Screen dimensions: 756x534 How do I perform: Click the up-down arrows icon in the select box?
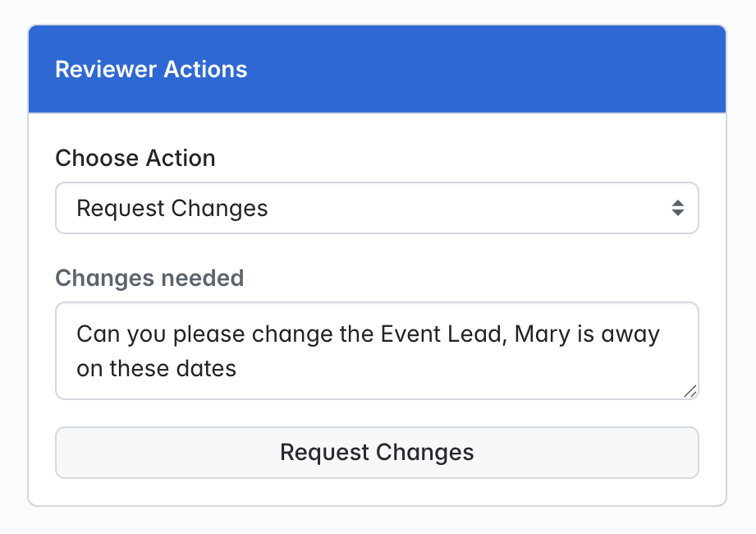pos(678,208)
